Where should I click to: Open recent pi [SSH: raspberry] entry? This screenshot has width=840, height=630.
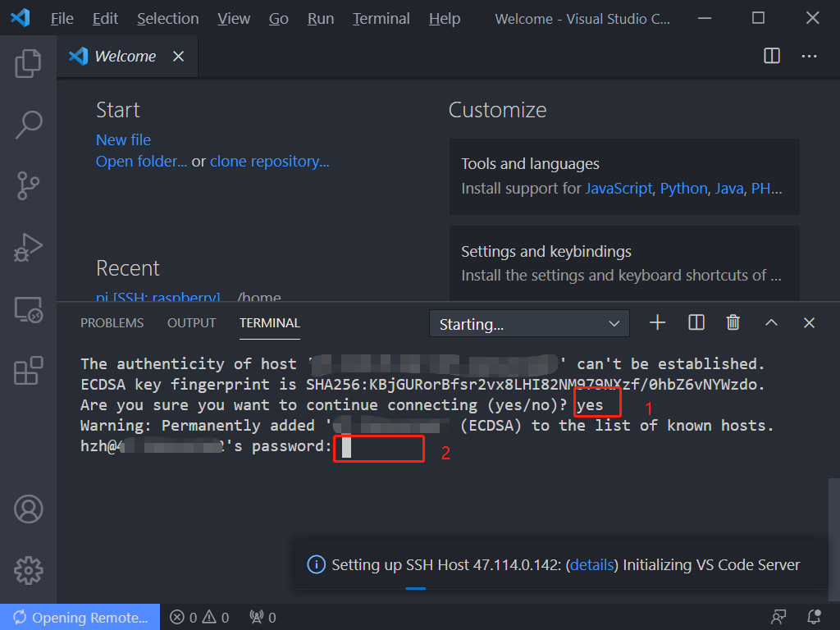(x=158, y=297)
